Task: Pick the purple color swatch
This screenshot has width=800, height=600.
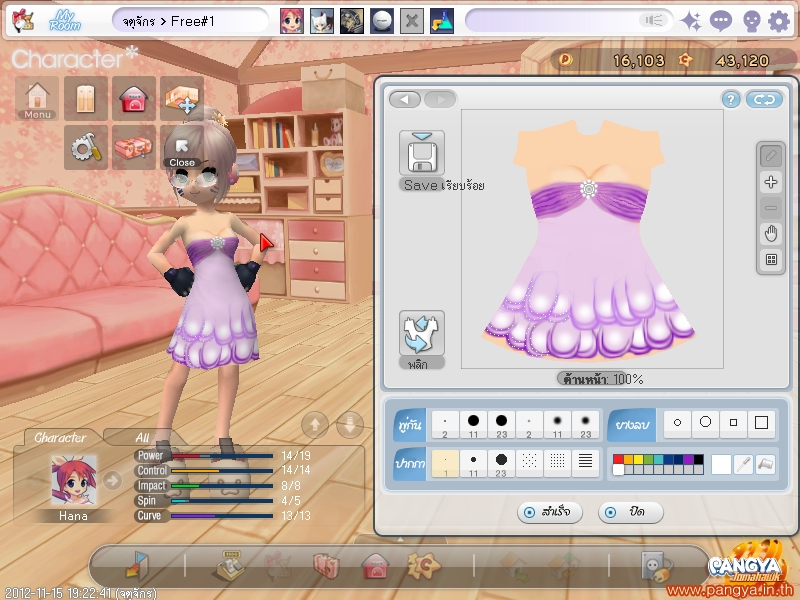Action: tap(688, 459)
